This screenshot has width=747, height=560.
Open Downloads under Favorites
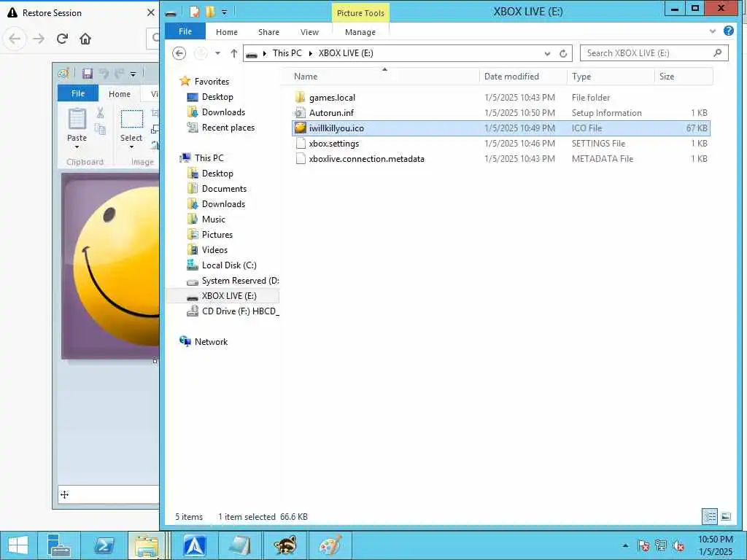click(223, 112)
